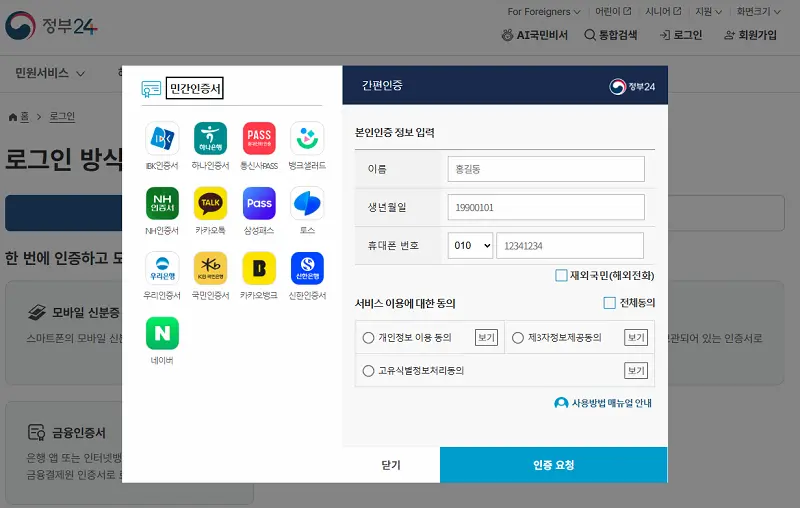800x508 pixels.
Task: Click the 금융인증서 card title
Action: tap(79, 433)
